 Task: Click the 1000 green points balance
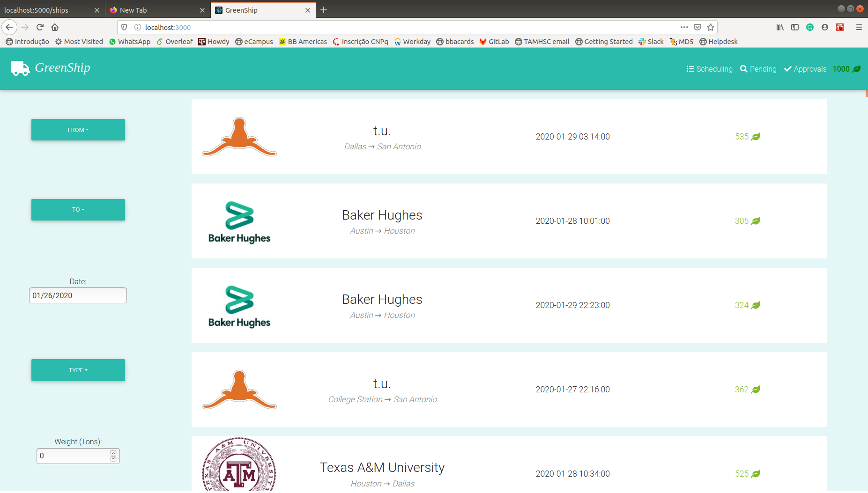[846, 69]
